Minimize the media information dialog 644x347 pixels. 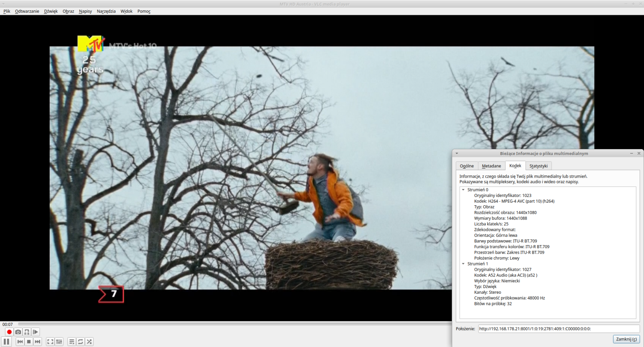click(631, 153)
